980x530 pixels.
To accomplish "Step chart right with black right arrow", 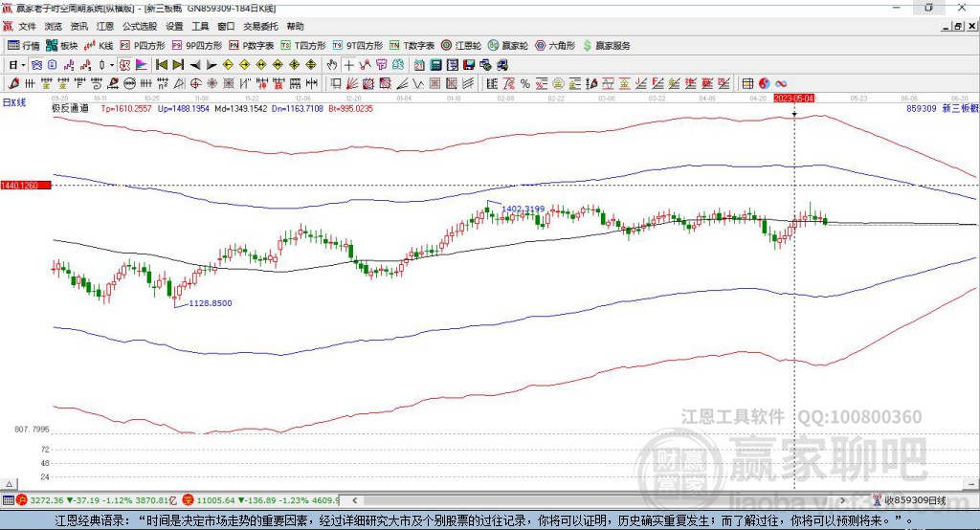I will point(212,64).
